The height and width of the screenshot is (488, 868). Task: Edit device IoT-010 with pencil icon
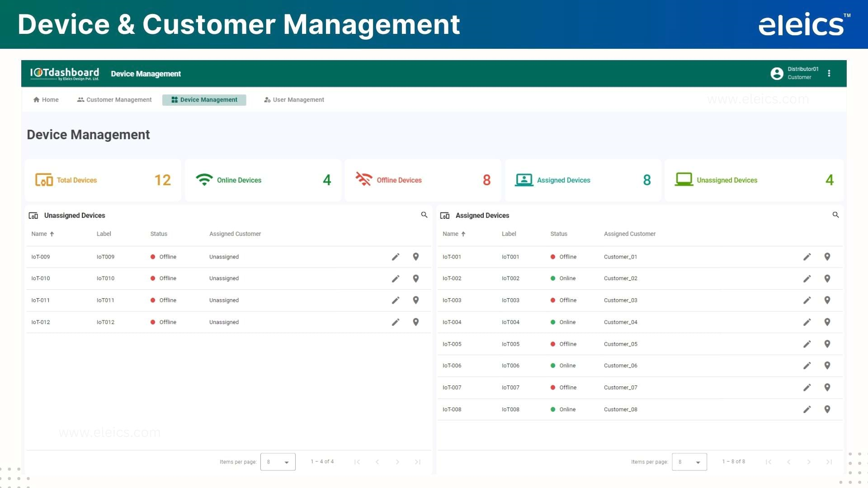396,278
